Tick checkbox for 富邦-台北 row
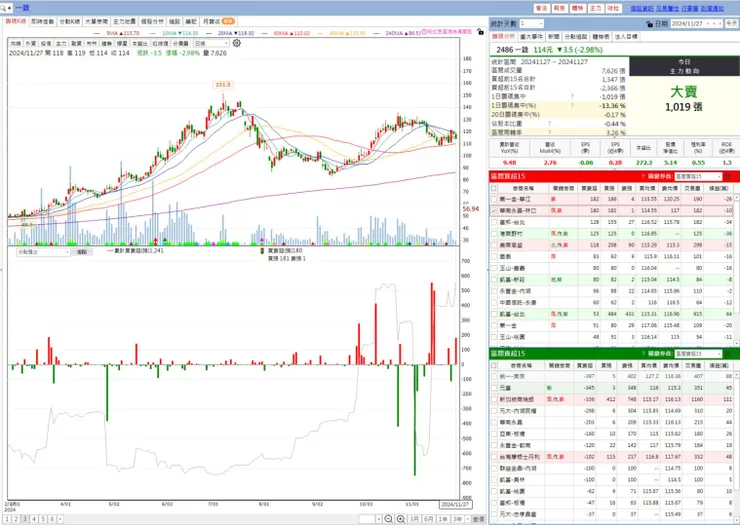Viewport: 740px width, 525px height. (494, 222)
